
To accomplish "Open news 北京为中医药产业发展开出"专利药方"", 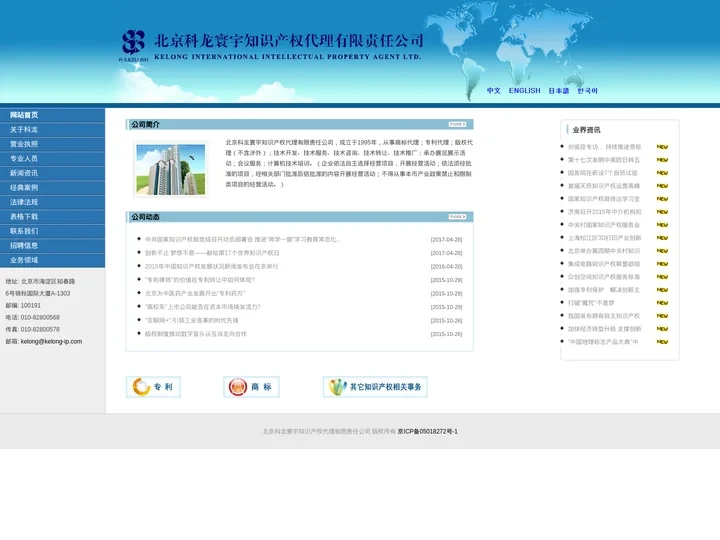I will coord(195,293).
